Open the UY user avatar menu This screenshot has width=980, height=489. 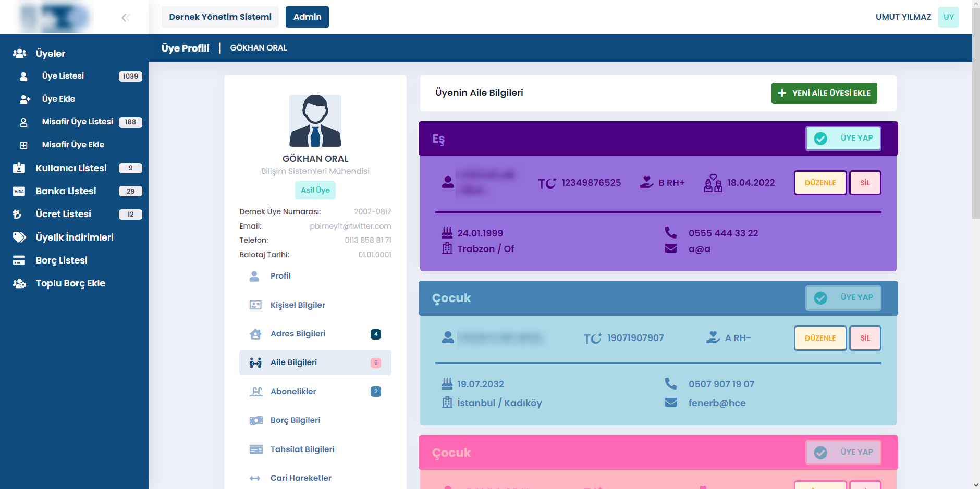948,17
